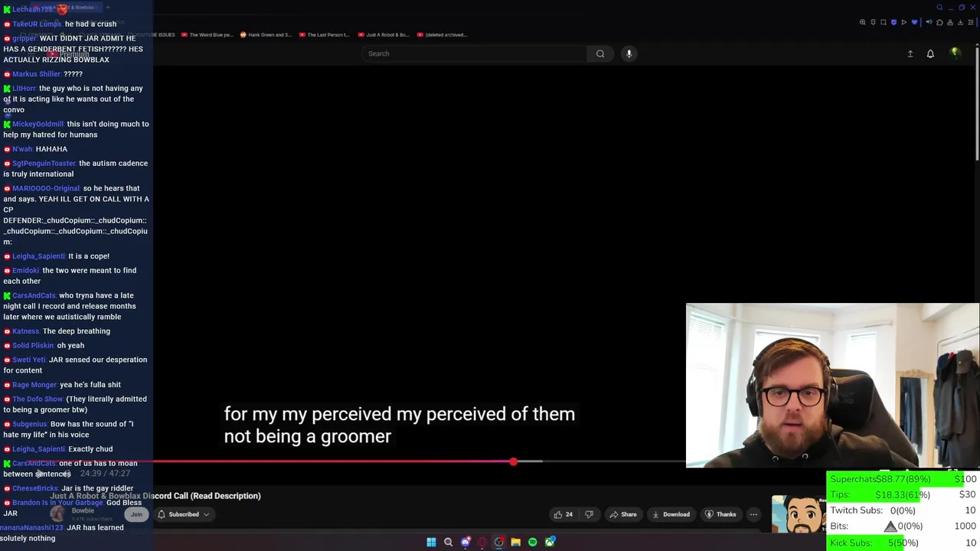Click the 'Superchats' goal bar
The height and width of the screenshot is (551, 980).
pyautogui.click(x=903, y=479)
